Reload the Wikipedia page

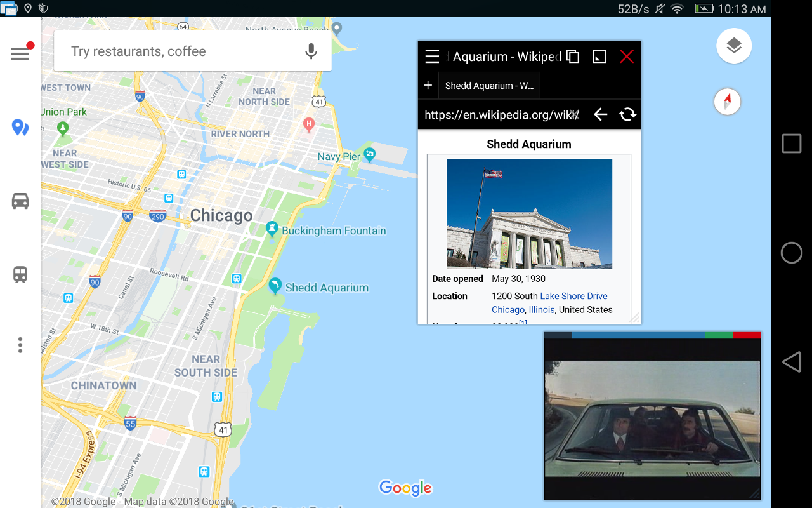click(x=627, y=114)
